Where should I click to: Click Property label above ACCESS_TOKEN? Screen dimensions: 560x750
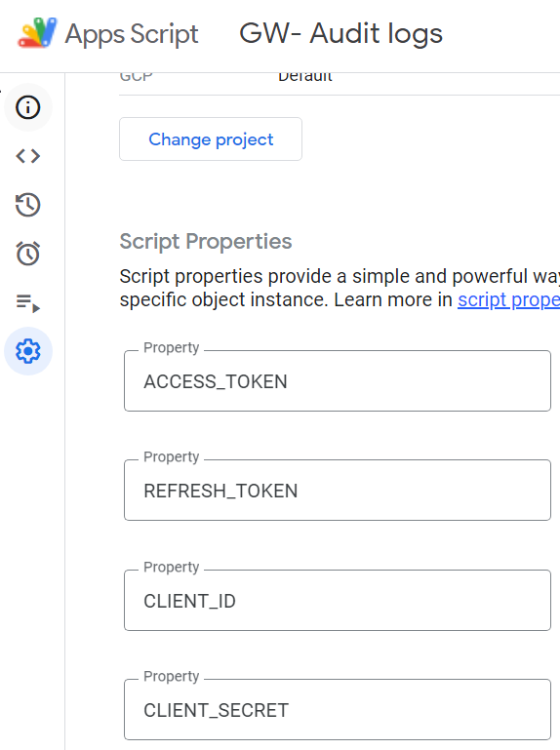172,348
